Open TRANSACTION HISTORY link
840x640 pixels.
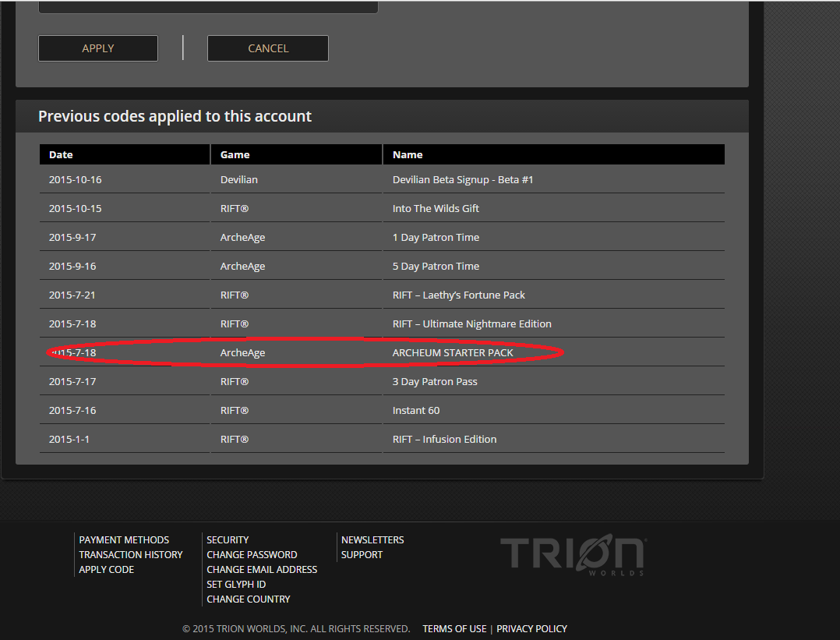click(131, 555)
